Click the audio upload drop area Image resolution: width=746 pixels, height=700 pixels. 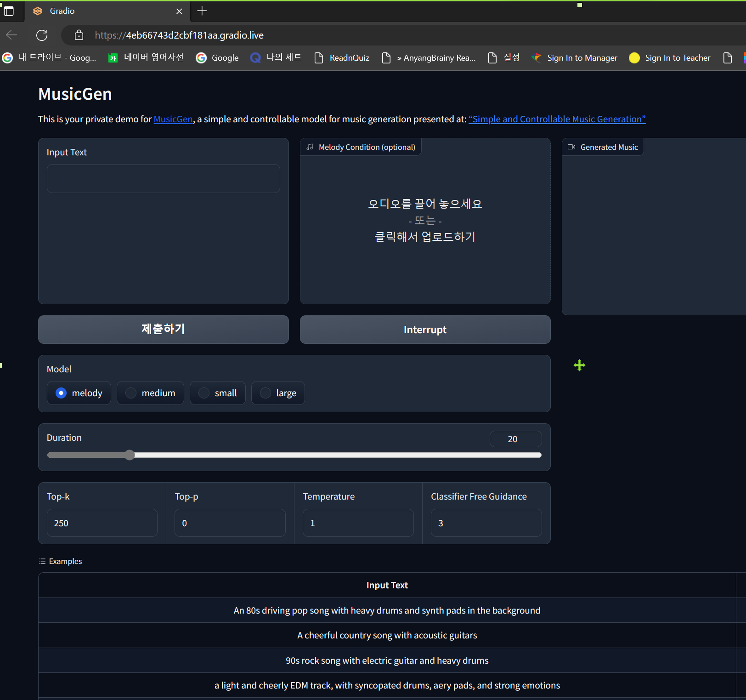tap(425, 221)
